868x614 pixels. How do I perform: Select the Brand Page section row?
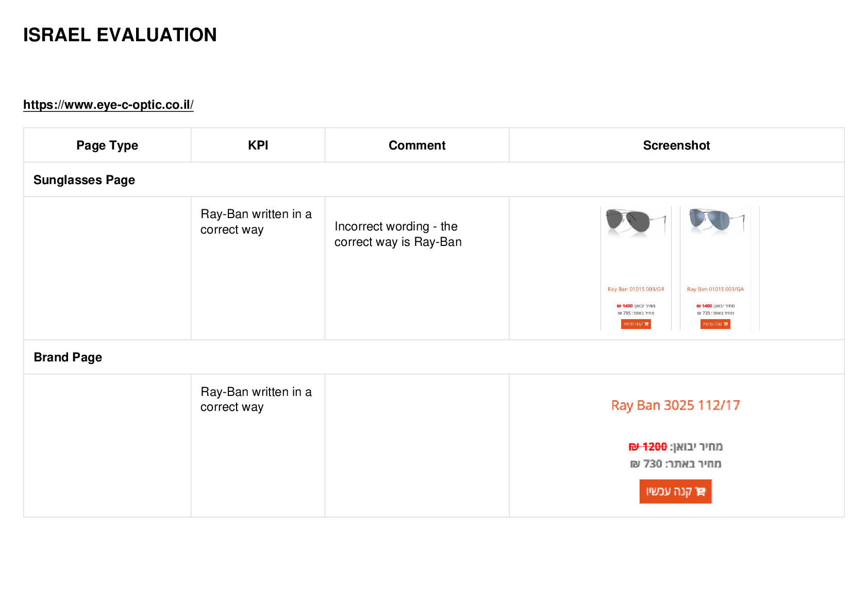click(433, 357)
